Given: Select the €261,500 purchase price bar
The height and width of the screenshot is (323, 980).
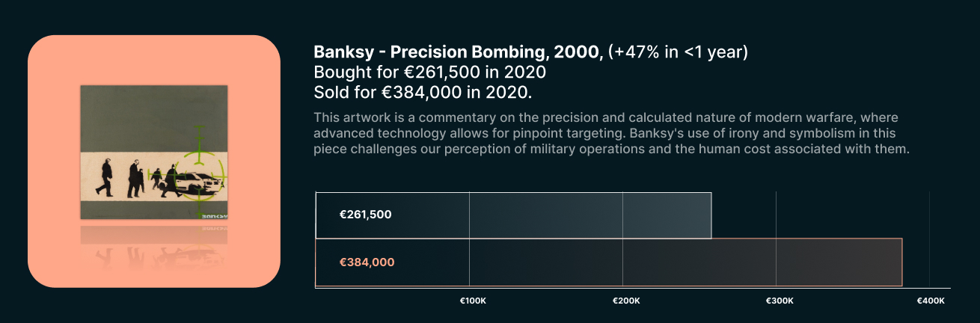Looking at the screenshot, I should pyautogui.click(x=513, y=215).
